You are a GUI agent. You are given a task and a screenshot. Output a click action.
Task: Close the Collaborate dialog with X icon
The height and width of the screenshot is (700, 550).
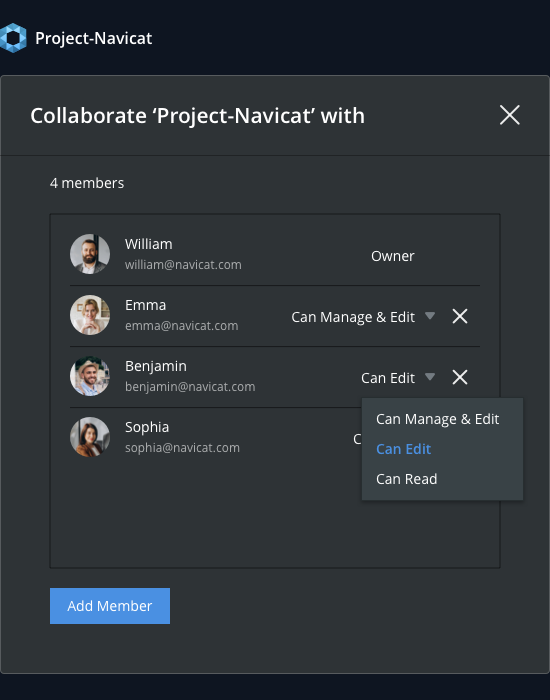click(509, 115)
